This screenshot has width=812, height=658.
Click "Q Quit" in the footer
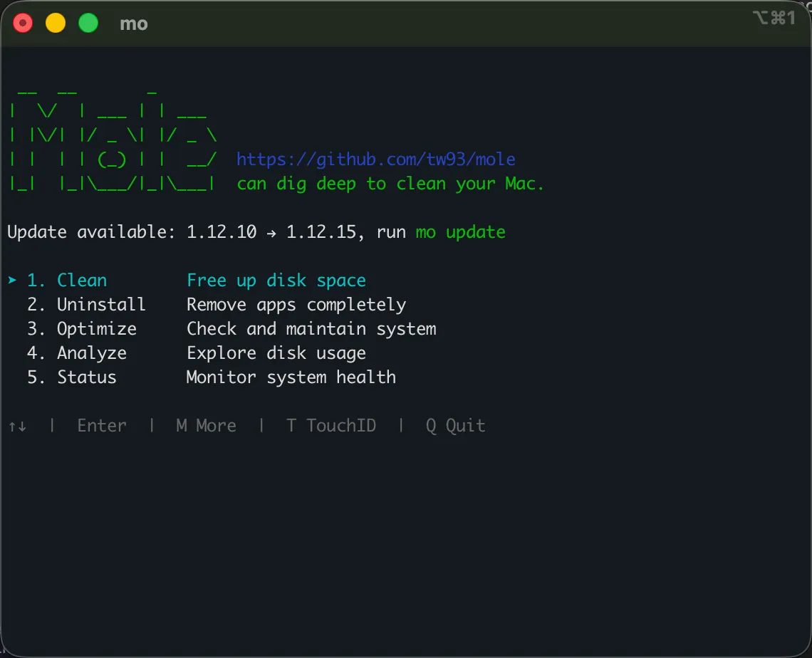(x=455, y=426)
